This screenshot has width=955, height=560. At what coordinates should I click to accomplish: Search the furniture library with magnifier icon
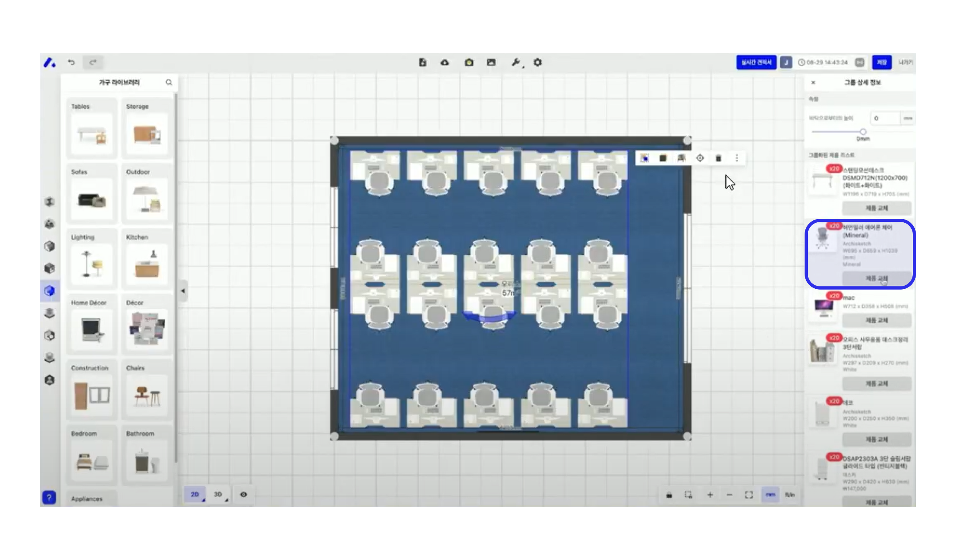tap(169, 82)
